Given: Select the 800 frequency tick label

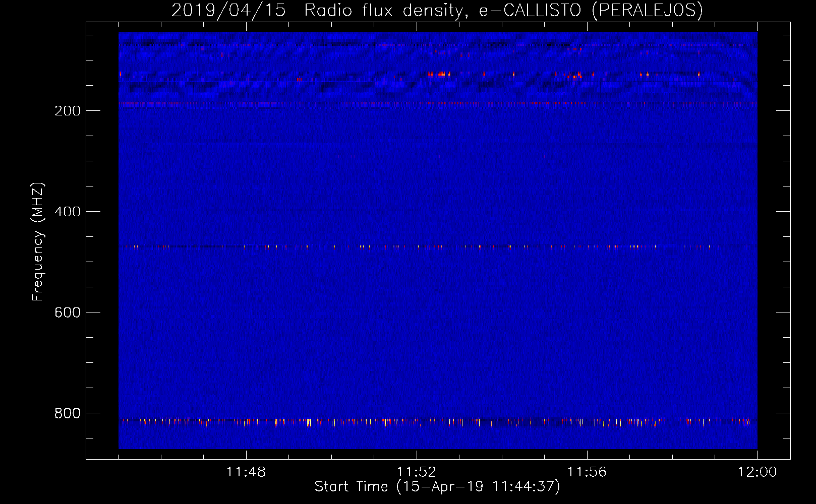Looking at the screenshot, I should (68, 413).
